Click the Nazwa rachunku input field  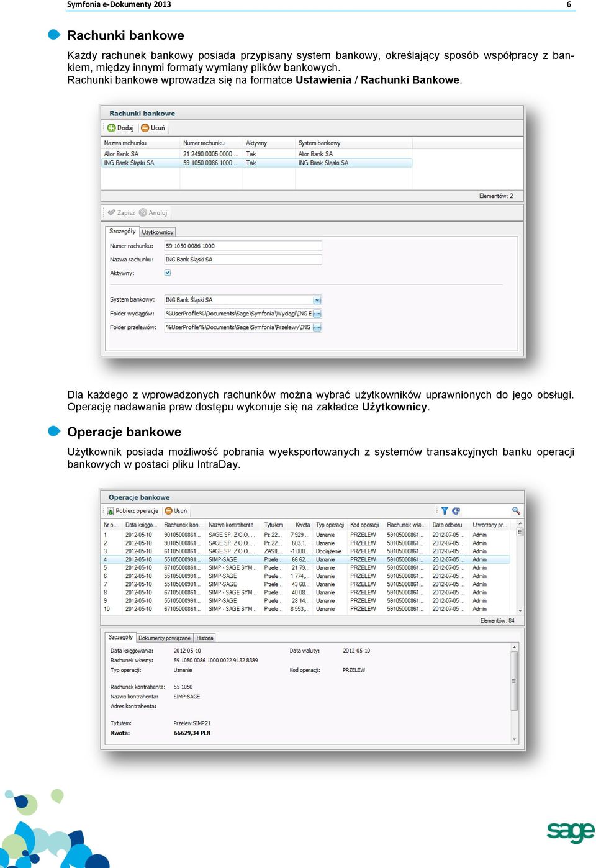click(243, 260)
